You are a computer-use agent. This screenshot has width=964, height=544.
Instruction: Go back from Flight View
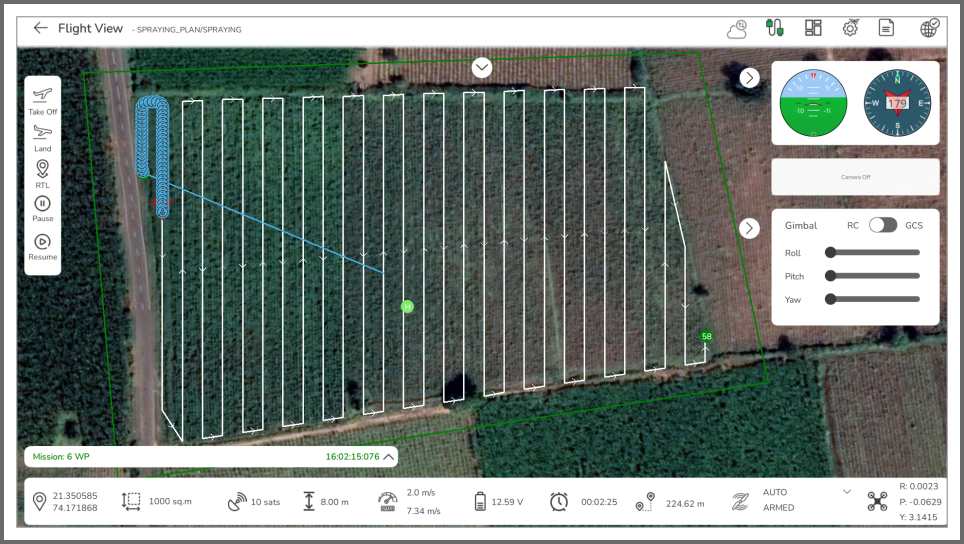point(41,28)
